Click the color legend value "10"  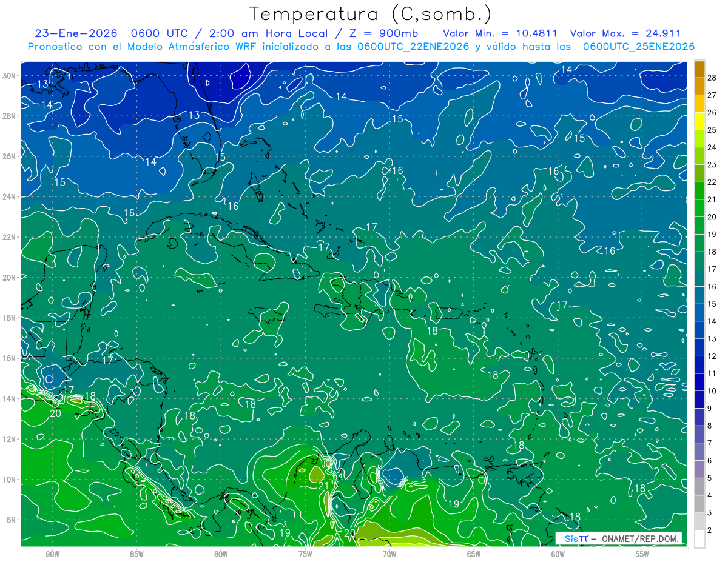[712, 391]
